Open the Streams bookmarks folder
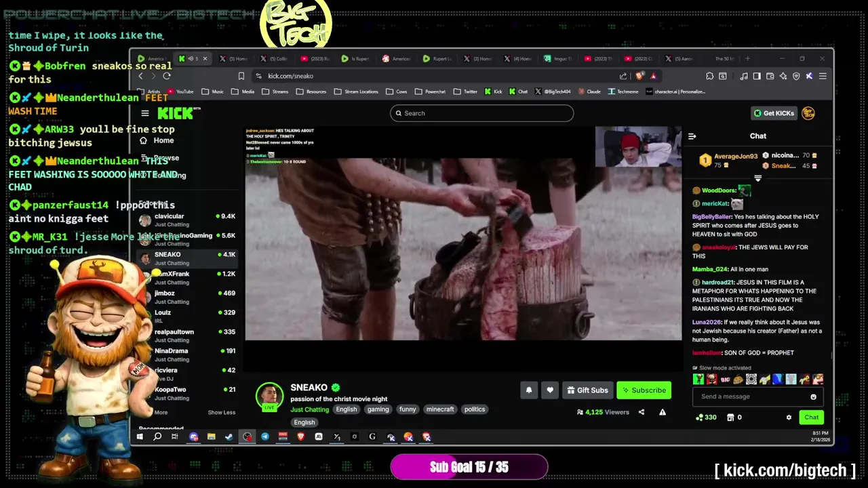Image resolution: width=868 pixels, height=488 pixels. pos(275,91)
